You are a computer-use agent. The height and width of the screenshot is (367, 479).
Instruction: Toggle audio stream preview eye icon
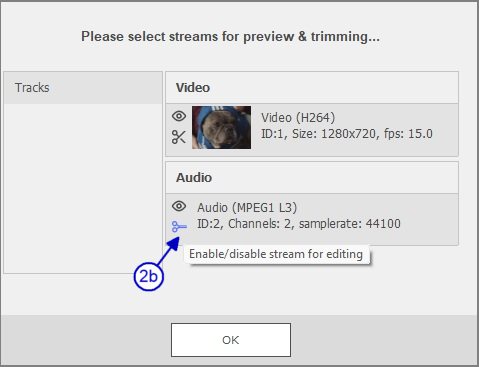click(179, 206)
